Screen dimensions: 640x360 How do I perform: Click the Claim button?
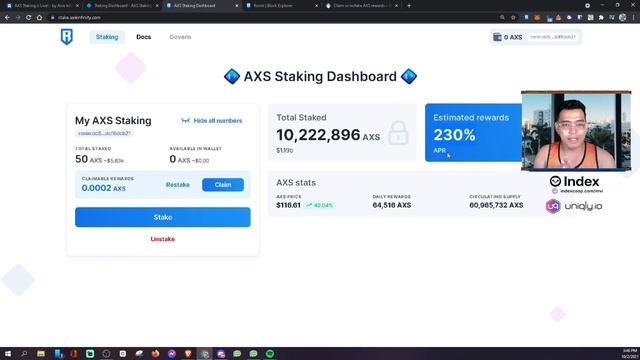click(223, 185)
